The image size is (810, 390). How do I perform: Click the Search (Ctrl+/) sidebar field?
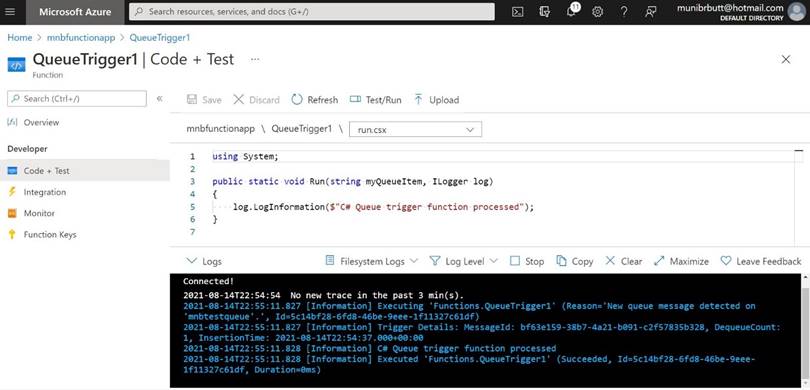point(77,99)
